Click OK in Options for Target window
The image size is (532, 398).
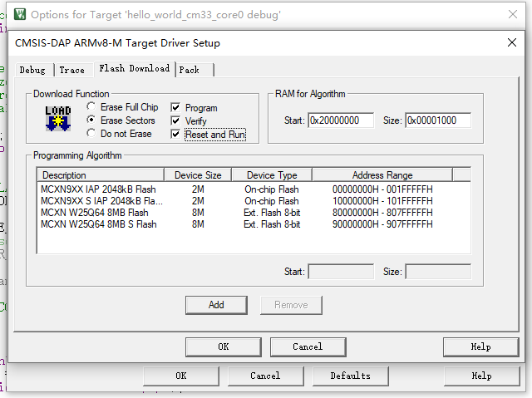pos(181,376)
